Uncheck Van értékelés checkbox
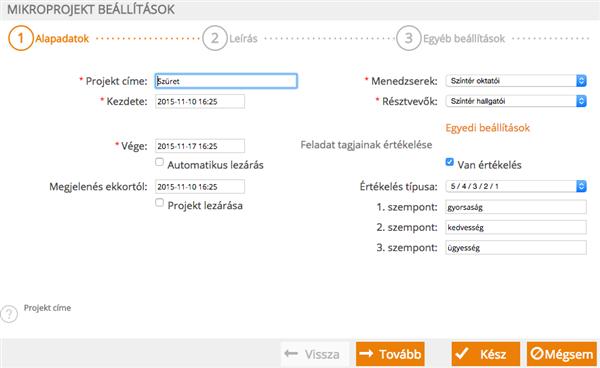600x368 pixels. [x=450, y=162]
